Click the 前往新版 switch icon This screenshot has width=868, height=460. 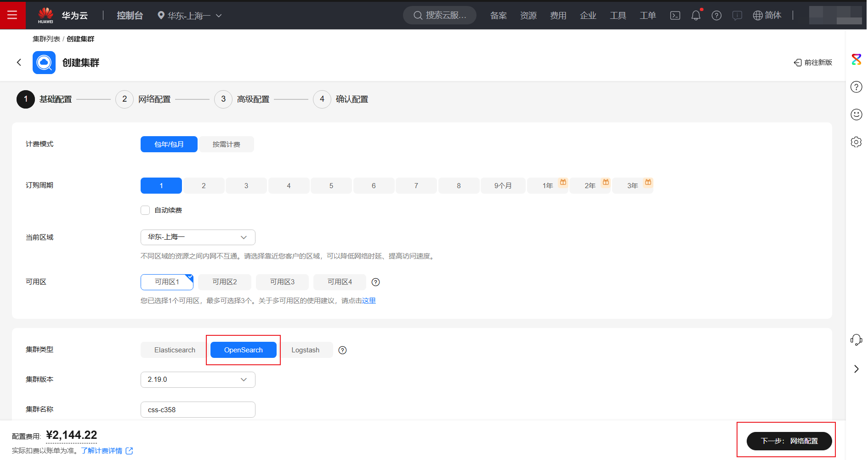tap(798, 63)
